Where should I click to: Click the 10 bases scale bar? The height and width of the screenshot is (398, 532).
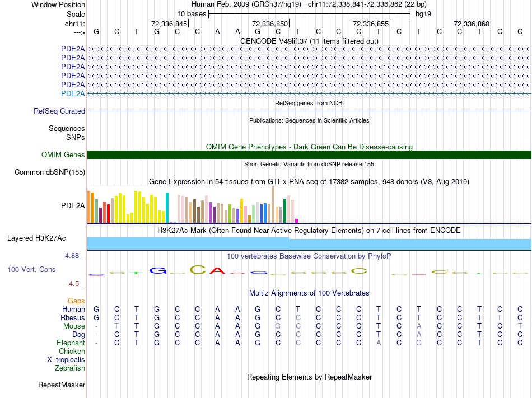(309, 13)
